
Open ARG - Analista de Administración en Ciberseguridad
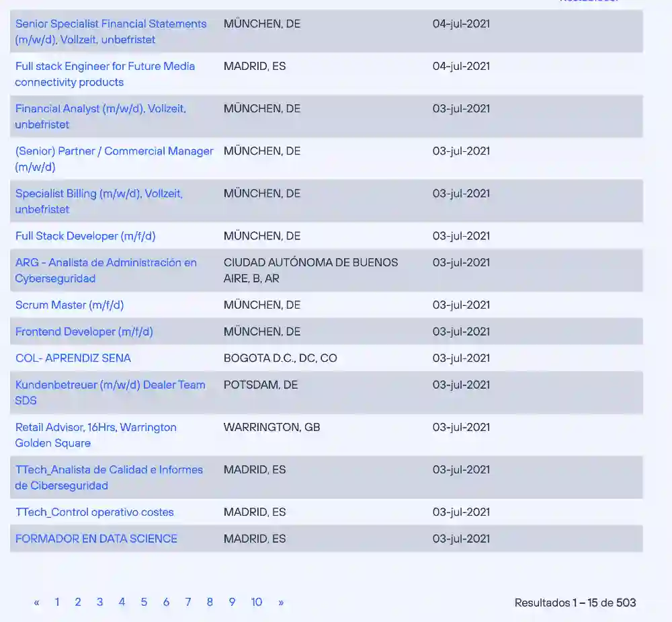coord(106,270)
